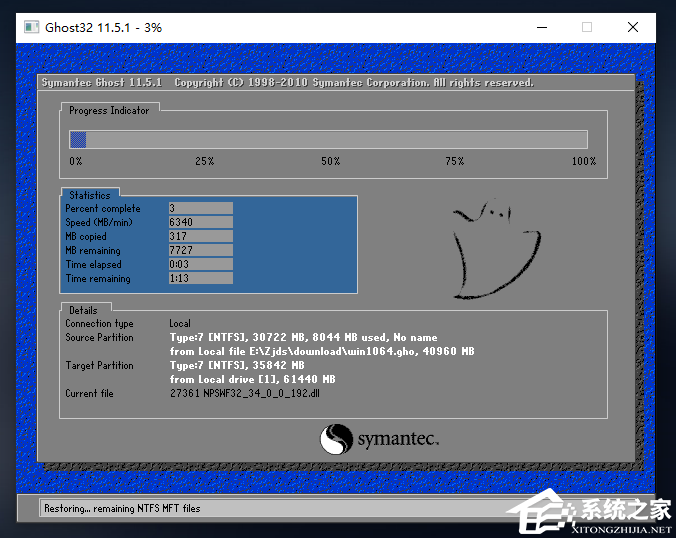676x538 pixels.
Task: Click the 100% marker under progress bar
Action: click(x=583, y=161)
